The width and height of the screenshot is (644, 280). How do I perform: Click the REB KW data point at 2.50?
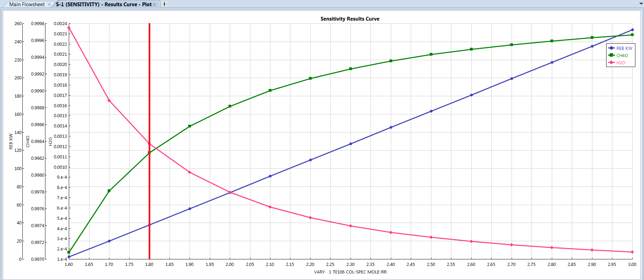(431, 111)
